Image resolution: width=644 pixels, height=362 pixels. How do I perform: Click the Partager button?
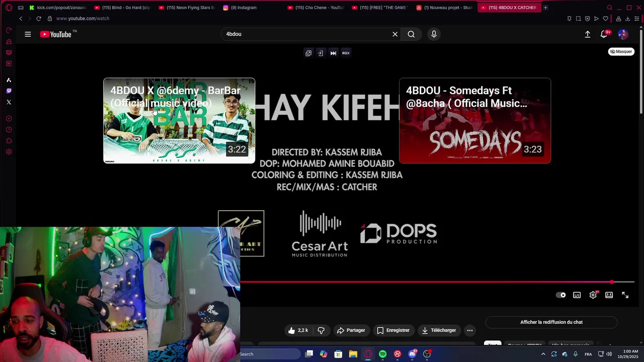[351, 330]
